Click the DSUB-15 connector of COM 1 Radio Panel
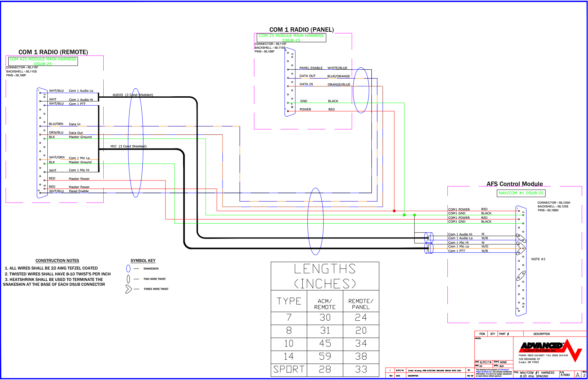The width and height of the screenshot is (588, 380). pos(290,82)
